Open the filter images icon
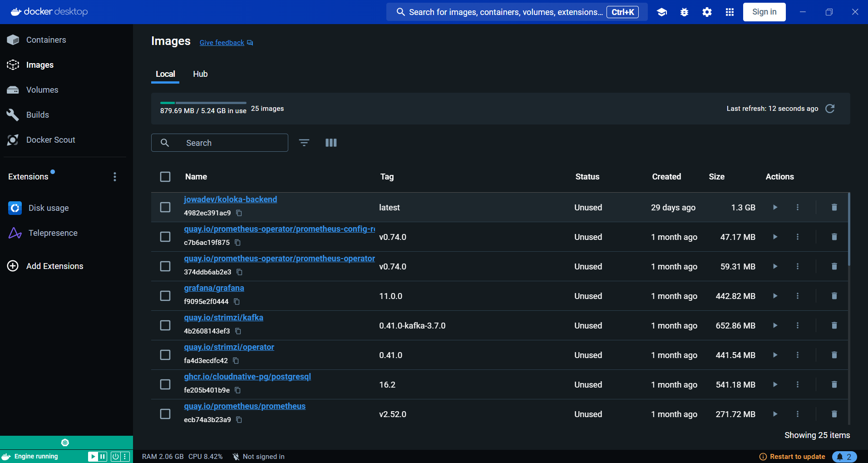 click(x=304, y=143)
